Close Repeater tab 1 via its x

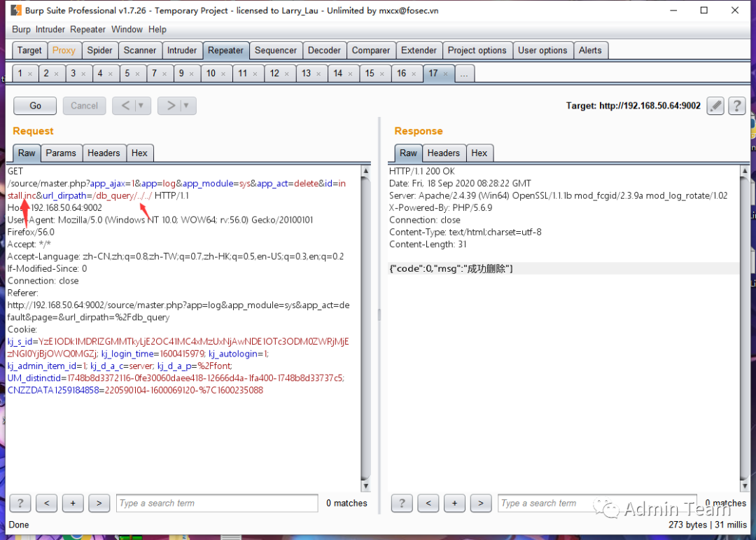pyautogui.click(x=30, y=74)
